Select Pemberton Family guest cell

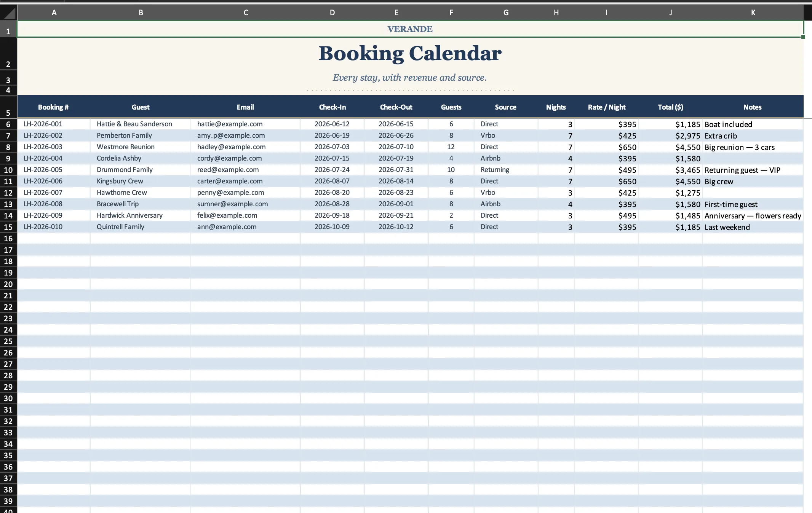(x=141, y=135)
